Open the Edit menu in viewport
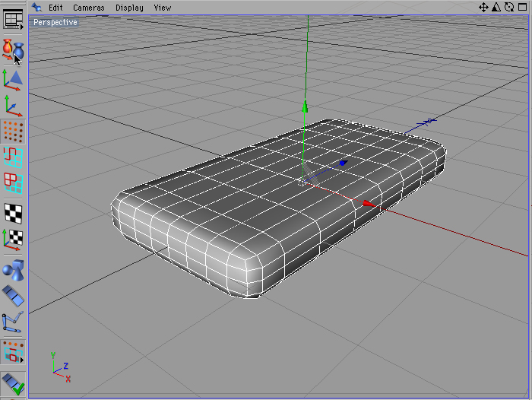This screenshot has width=532, height=400. click(55, 8)
